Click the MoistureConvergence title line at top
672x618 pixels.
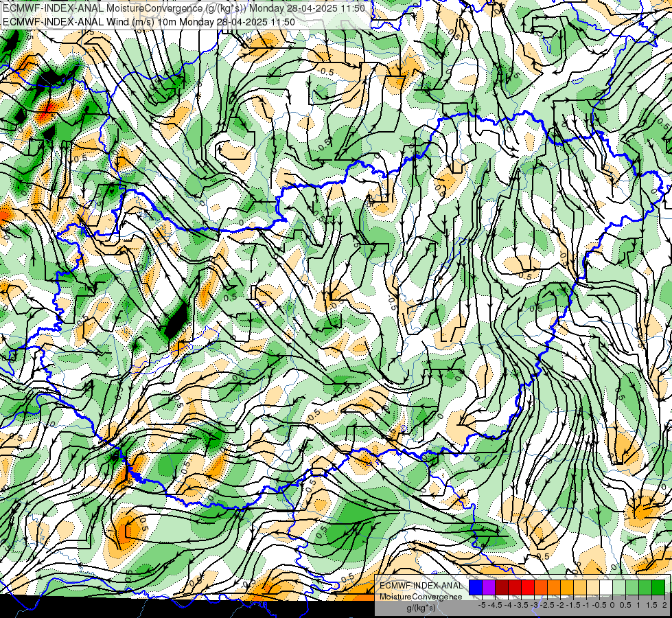pyautogui.click(x=184, y=8)
